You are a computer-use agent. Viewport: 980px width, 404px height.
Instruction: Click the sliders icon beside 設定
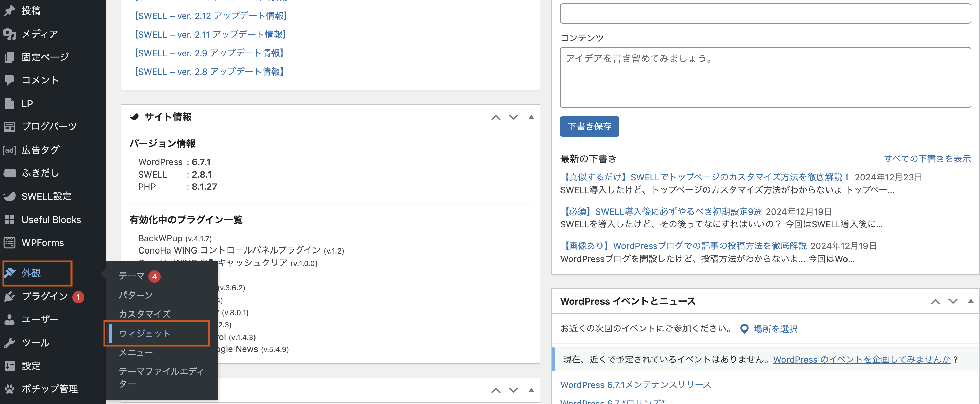click(x=9, y=366)
